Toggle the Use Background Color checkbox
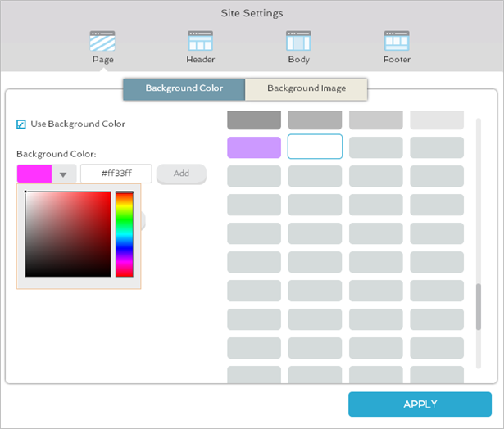The image size is (504, 429). pos(21,124)
